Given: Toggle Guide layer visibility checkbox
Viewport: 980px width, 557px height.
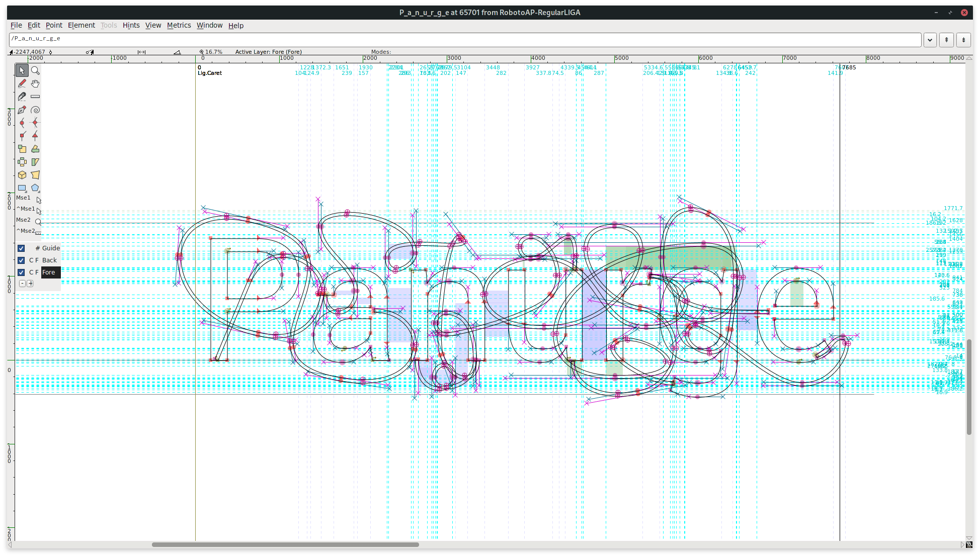Looking at the screenshot, I should 21,248.
